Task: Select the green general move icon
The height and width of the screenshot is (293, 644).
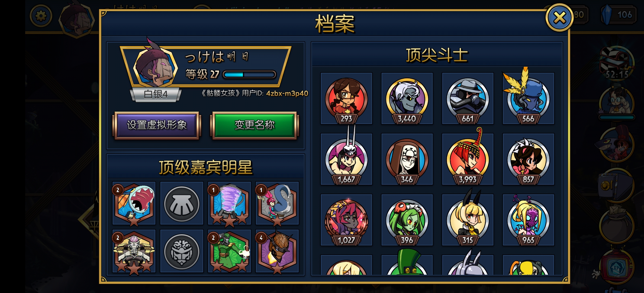Action: point(229,251)
